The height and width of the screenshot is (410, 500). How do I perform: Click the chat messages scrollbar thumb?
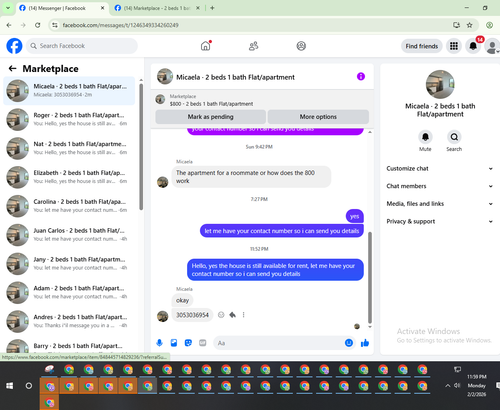(x=369, y=277)
